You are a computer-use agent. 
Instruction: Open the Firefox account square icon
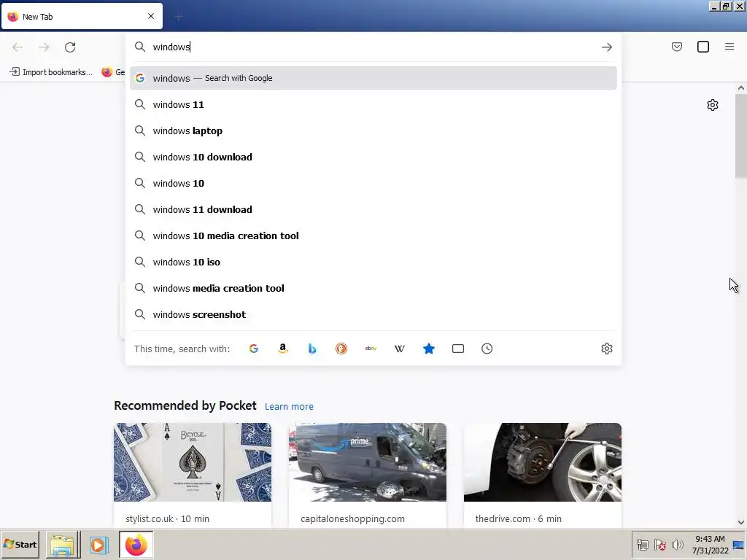[x=703, y=47]
